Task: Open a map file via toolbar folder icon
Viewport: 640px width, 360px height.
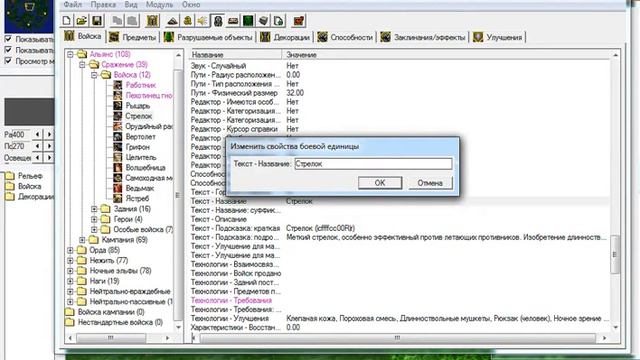Action: [x=82, y=20]
